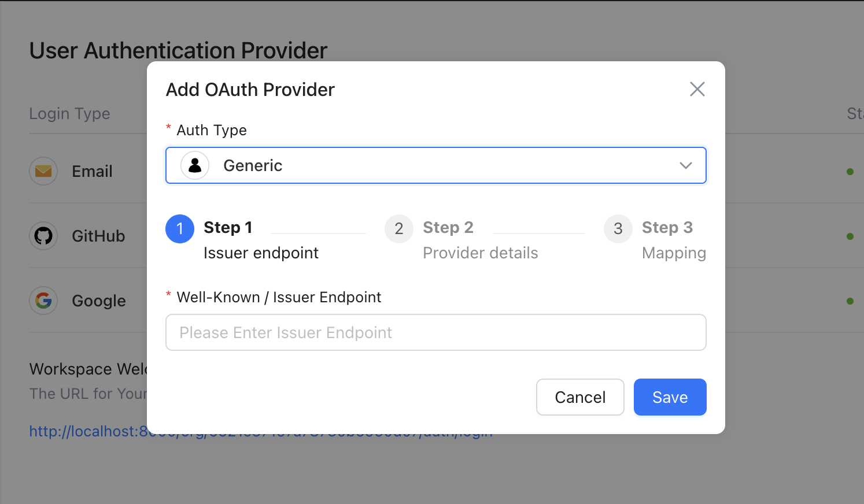Click the Step 3 number circle

(x=618, y=229)
